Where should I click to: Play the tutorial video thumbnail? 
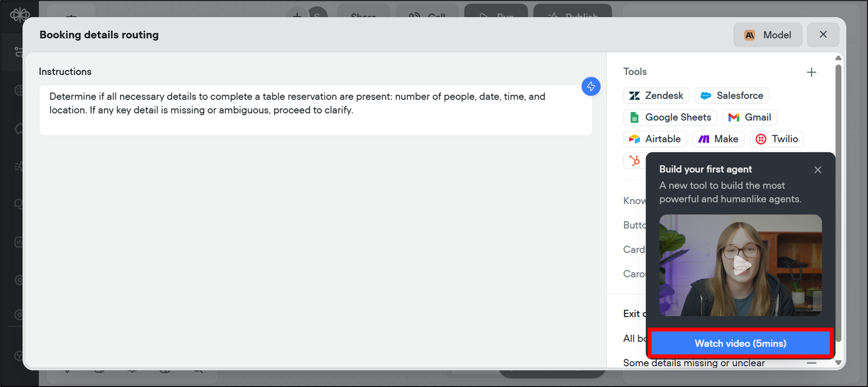[740, 265]
